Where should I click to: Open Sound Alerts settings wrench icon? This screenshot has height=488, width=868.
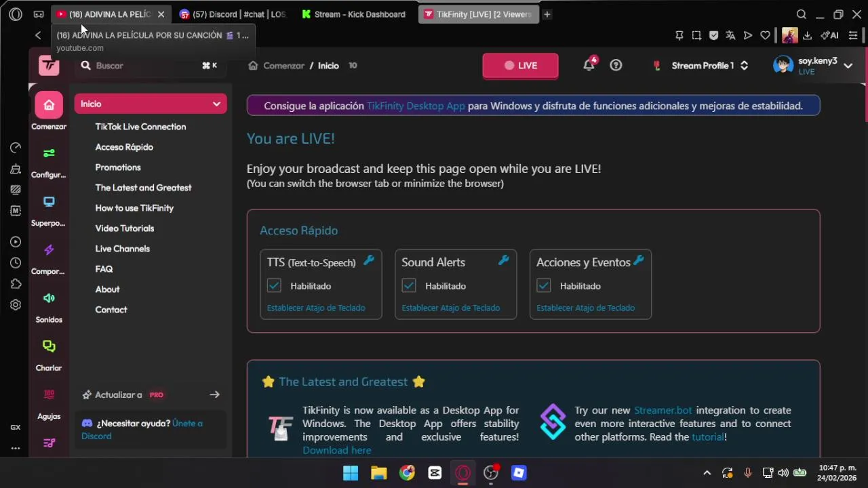[x=503, y=260]
